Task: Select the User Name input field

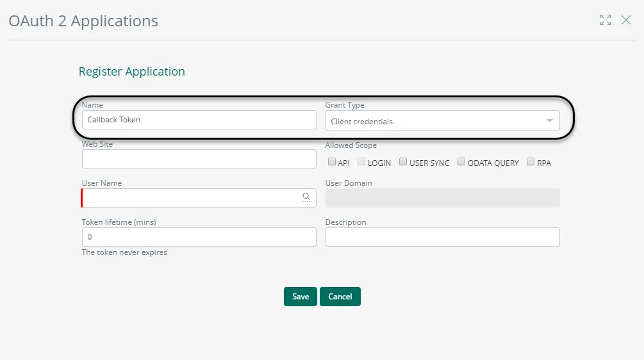Action: point(199,198)
